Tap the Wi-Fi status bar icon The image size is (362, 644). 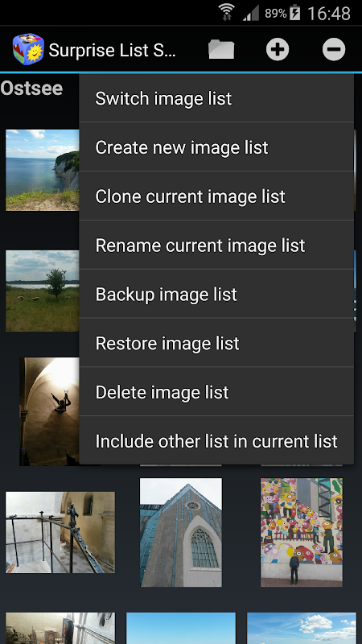(226, 12)
